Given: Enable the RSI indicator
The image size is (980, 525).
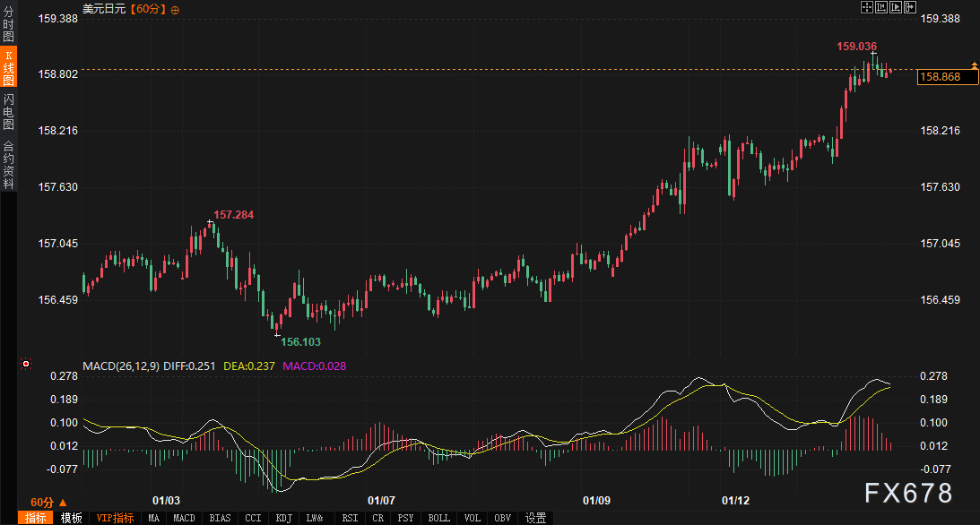Looking at the screenshot, I should click(x=351, y=518).
